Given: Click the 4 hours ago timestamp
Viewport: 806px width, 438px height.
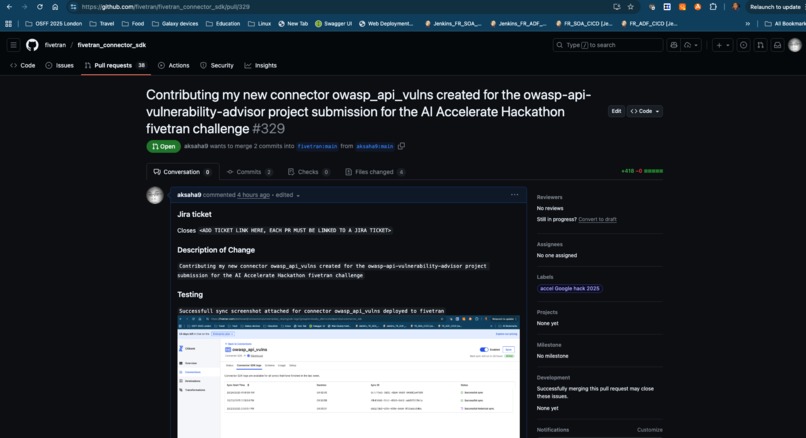Looking at the screenshot, I should coord(253,195).
